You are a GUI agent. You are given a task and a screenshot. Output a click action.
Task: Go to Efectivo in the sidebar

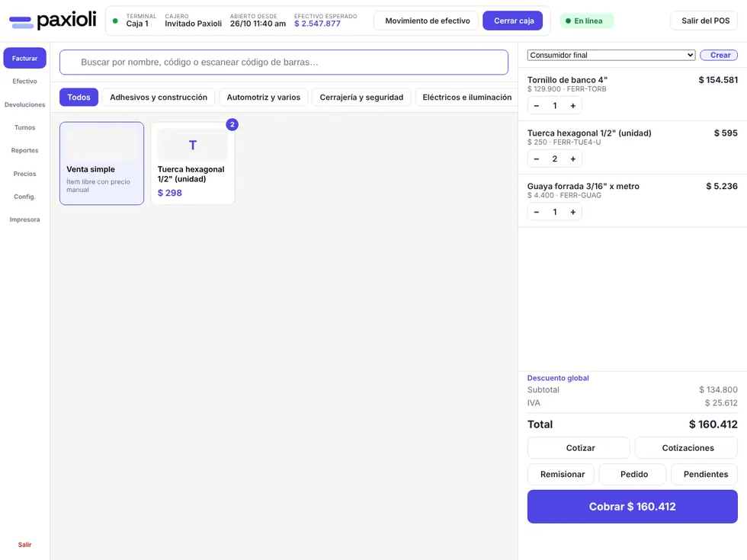pyautogui.click(x=24, y=82)
